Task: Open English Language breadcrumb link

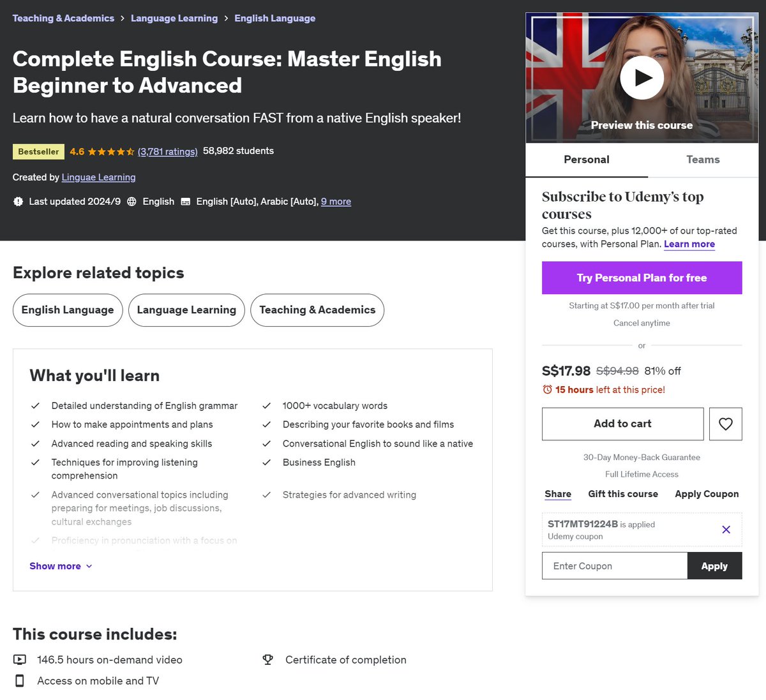Action: click(x=274, y=19)
